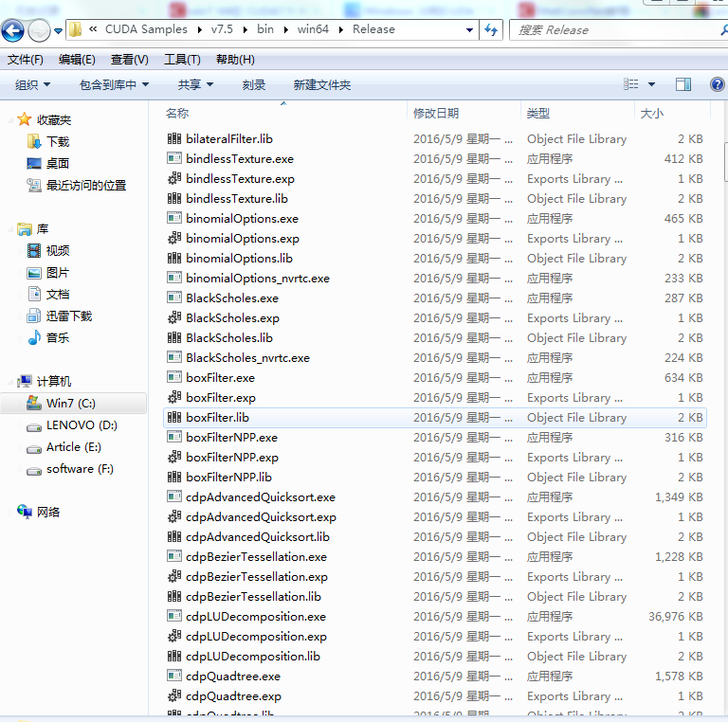Toggle the preview pane icon

pyautogui.click(x=682, y=84)
